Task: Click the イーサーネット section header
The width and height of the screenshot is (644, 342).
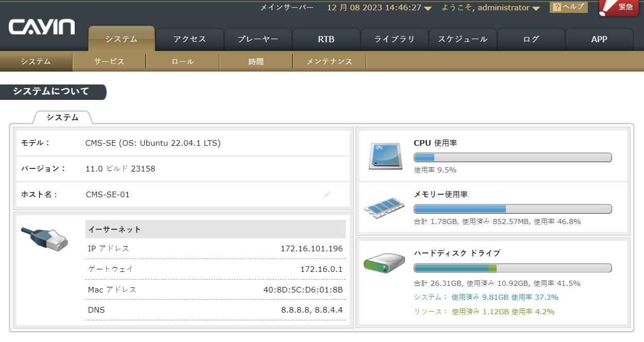Action: [x=215, y=229]
